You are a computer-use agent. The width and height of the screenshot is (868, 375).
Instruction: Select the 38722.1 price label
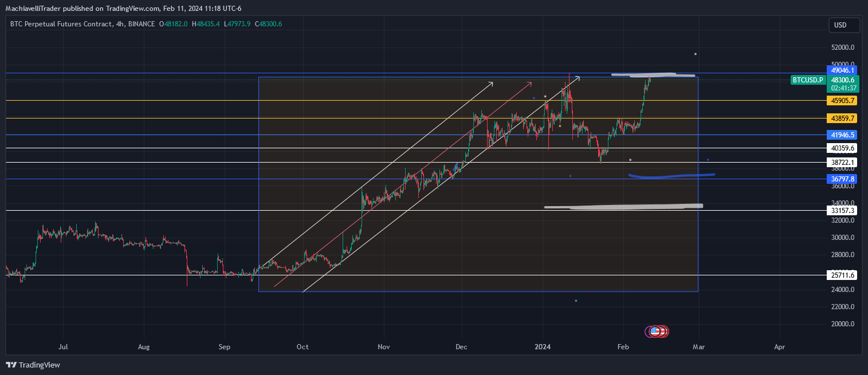point(842,163)
